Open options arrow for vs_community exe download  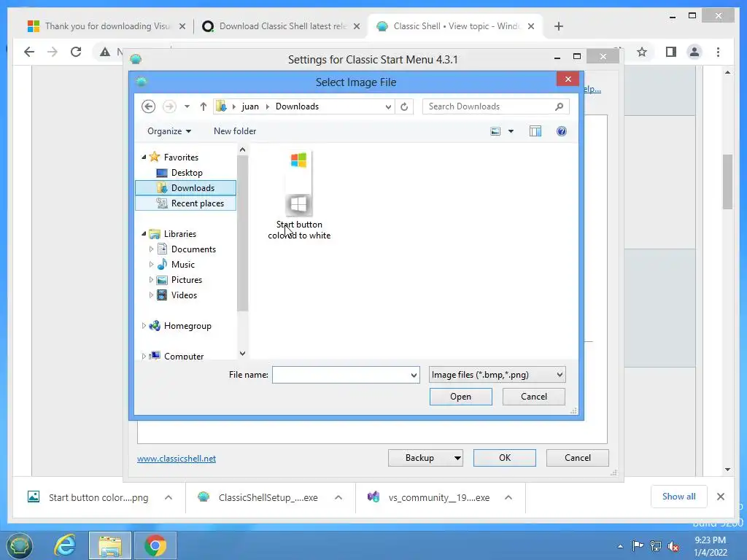pyautogui.click(x=508, y=497)
